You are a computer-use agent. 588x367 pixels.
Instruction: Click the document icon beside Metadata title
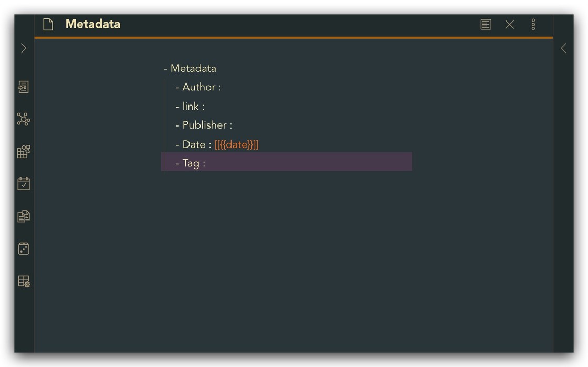pyautogui.click(x=48, y=25)
